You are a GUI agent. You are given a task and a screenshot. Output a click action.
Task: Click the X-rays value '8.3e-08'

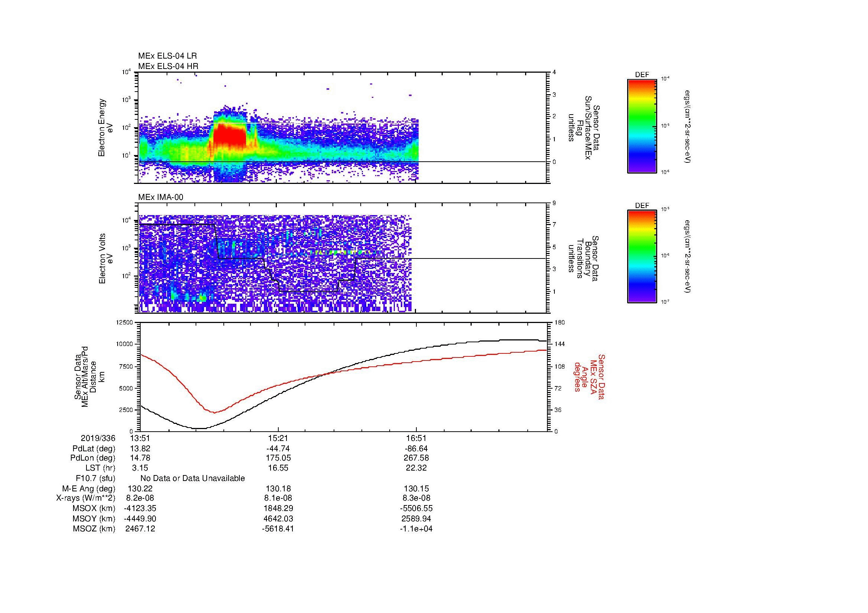tap(416, 498)
